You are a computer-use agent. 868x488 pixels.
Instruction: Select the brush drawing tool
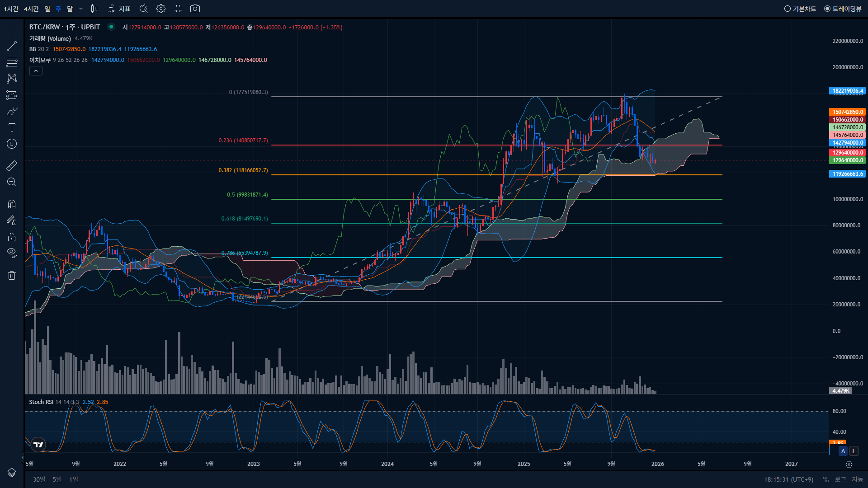[x=12, y=111]
